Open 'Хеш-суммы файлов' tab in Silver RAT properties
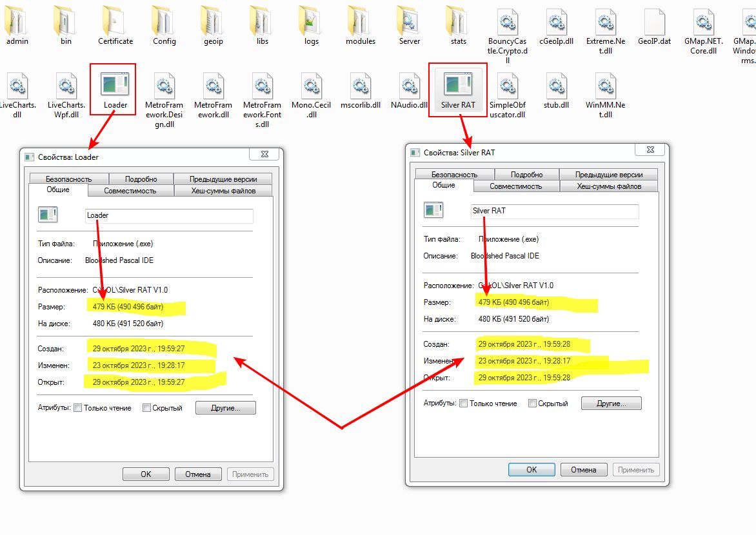The image size is (756, 535). 609,186
